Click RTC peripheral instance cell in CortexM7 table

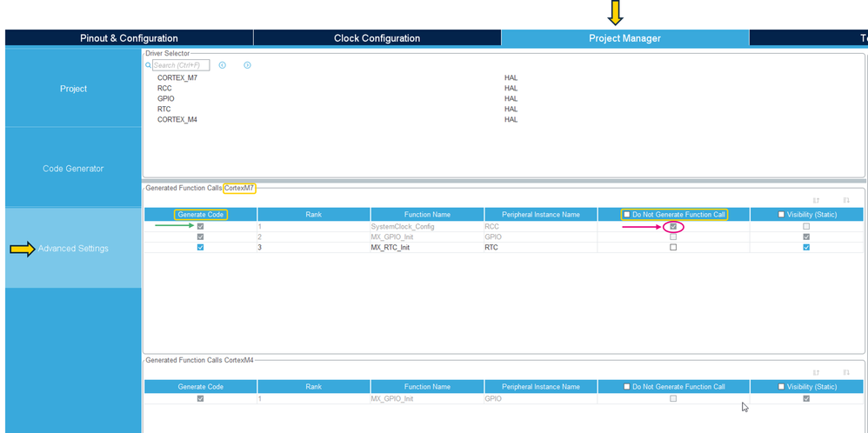(x=541, y=248)
